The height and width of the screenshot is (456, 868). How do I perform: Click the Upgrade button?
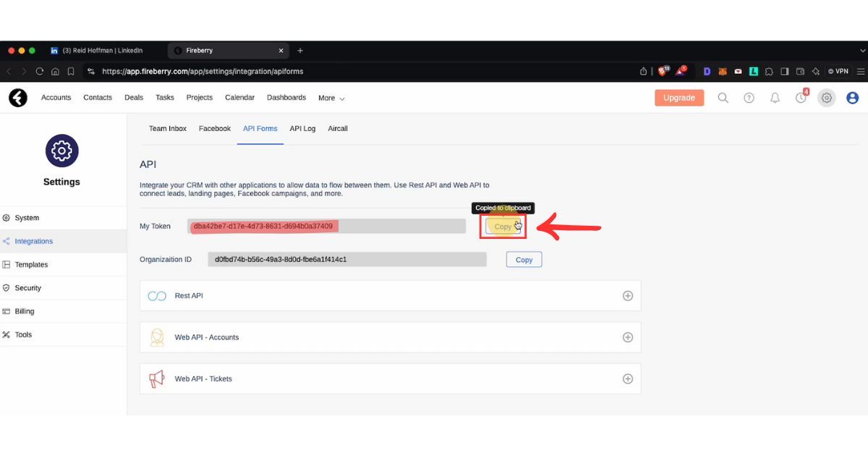(679, 98)
